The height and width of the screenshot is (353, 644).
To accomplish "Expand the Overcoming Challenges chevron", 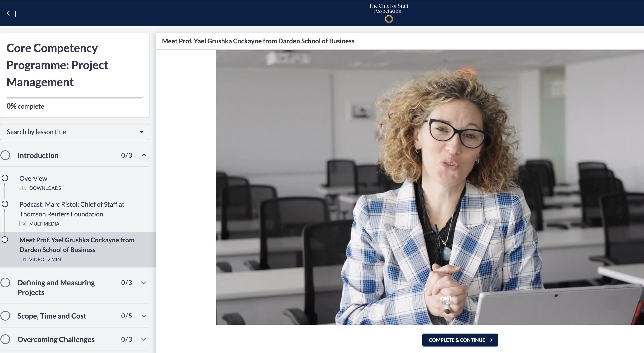I will click(x=144, y=339).
